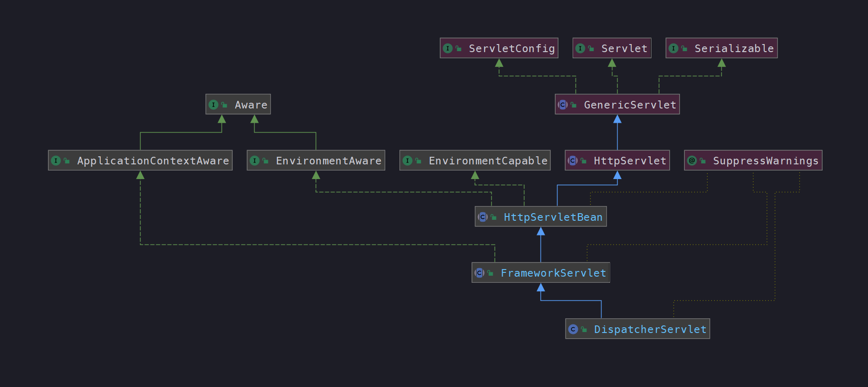Click the interface icon on Serializable node
This screenshot has height=387, width=868.
(673, 48)
